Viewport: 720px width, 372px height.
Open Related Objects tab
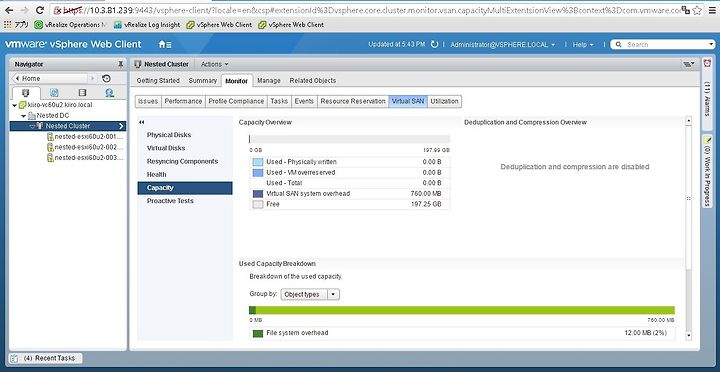tap(313, 80)
